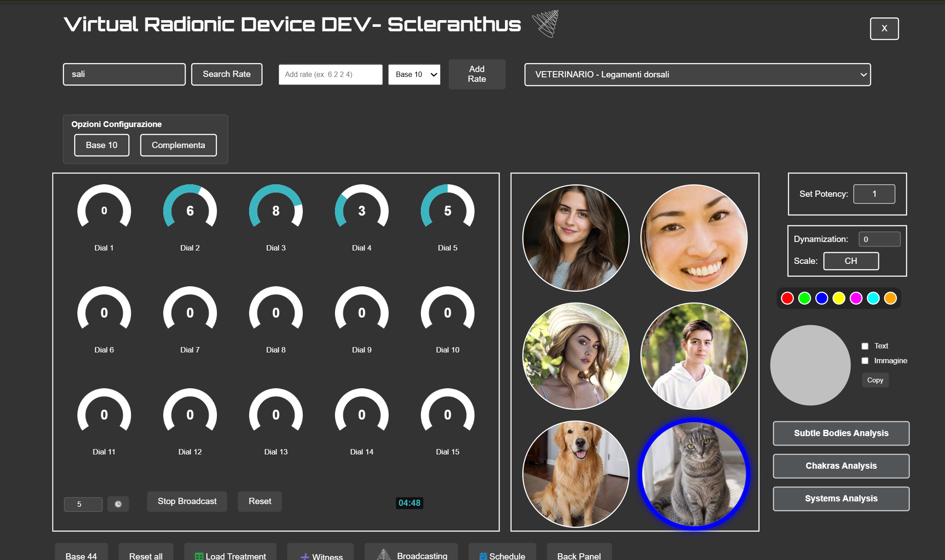Screen dimensions: 945x560
Task: Open Systems Analysis
Action: [841, 498]
